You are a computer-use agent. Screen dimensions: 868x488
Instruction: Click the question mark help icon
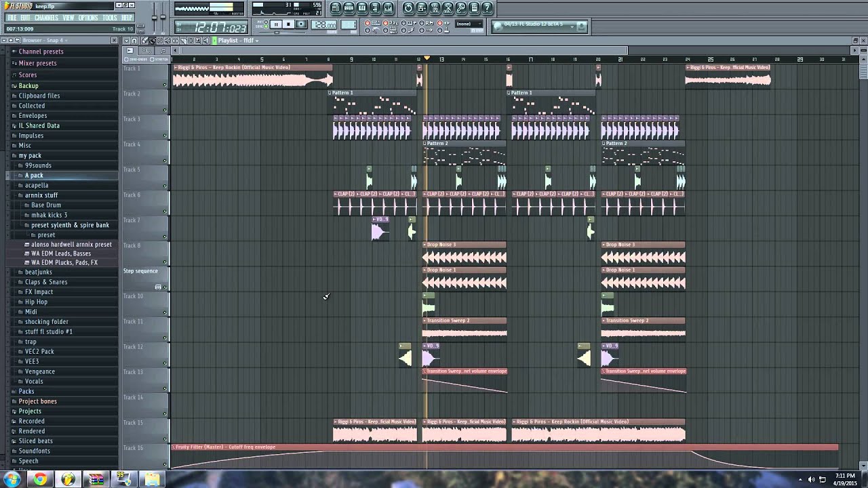coord(487,8)
